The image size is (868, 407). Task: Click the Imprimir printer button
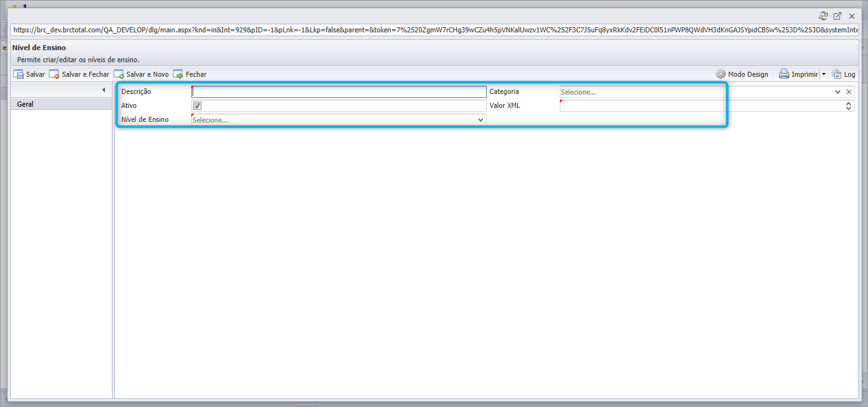pos(799,74)
